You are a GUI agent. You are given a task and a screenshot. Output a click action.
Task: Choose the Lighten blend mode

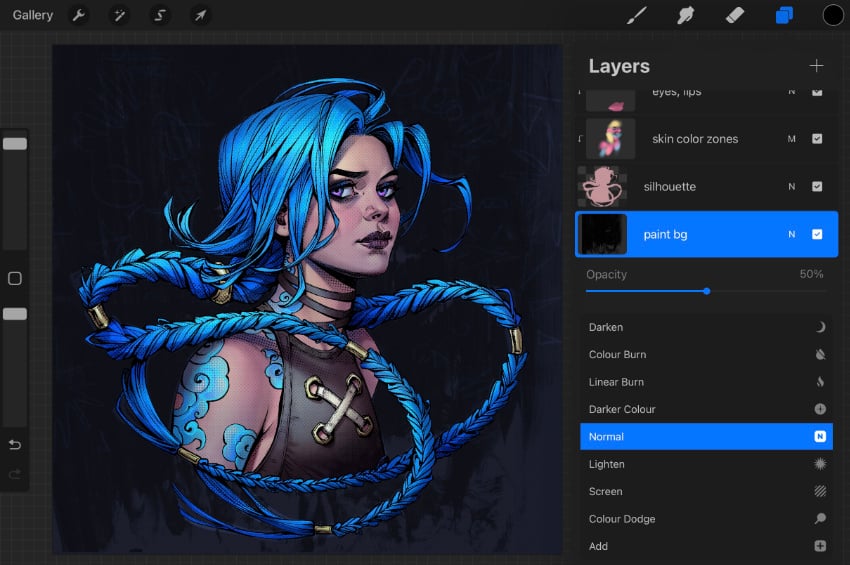706,464
